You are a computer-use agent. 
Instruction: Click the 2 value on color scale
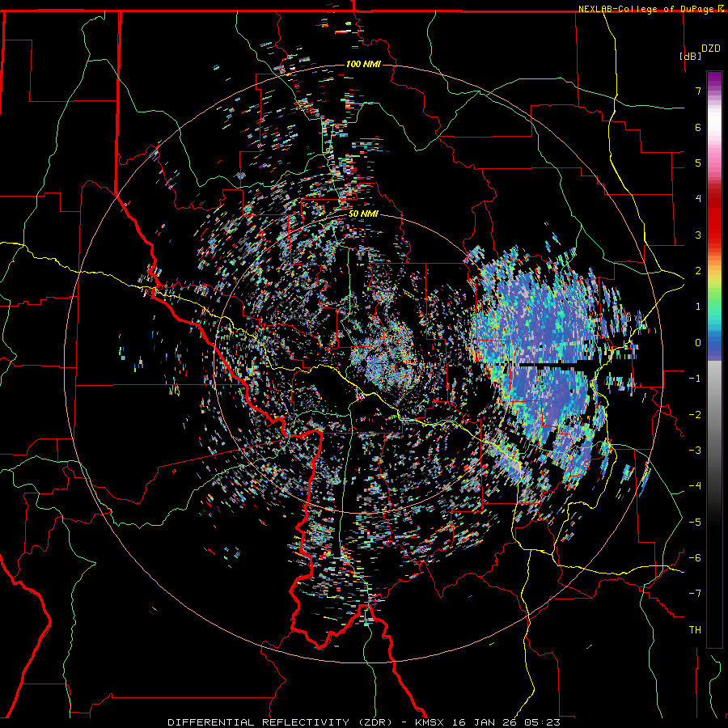click(x=698, y=271)
